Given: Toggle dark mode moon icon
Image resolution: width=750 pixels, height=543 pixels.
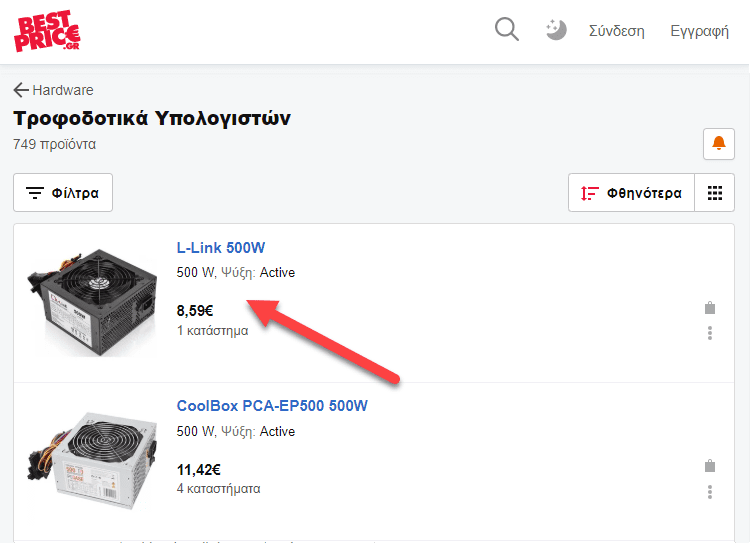Looking at the screenshot, I should click(556, 31).
